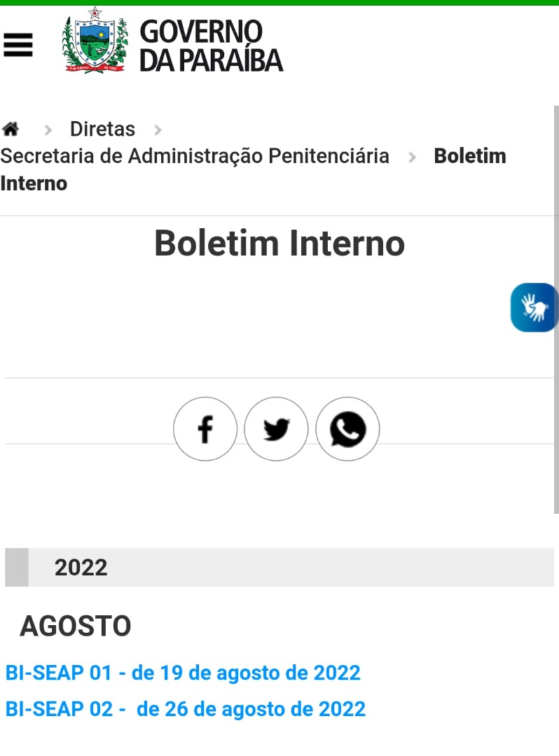Image resolution: width=559 pixels, height=756 pixels.
Task: Open BI-SEAP 01 de 19 de agosto
Action: coord(183,673)
